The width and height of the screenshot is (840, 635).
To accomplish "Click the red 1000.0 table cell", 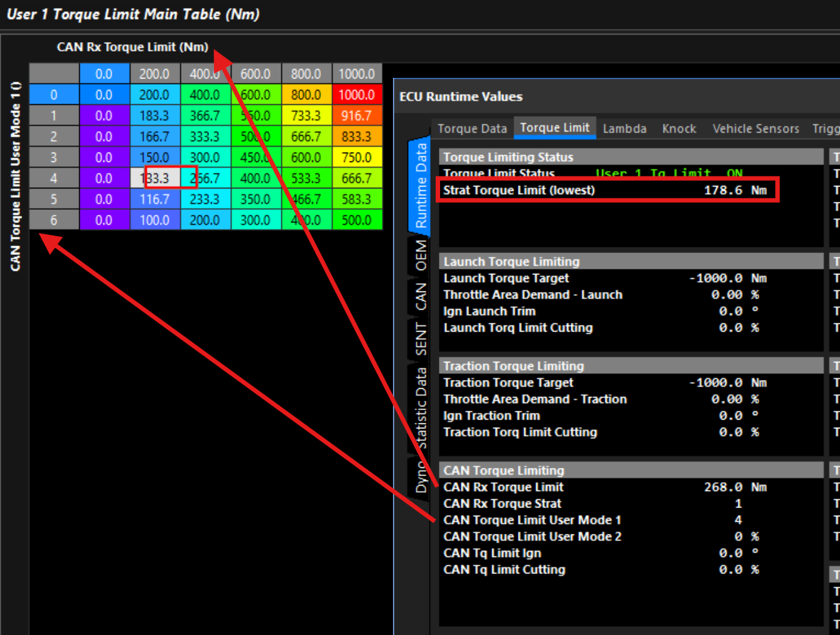I will pyautogui.click(x=357, y=95).
